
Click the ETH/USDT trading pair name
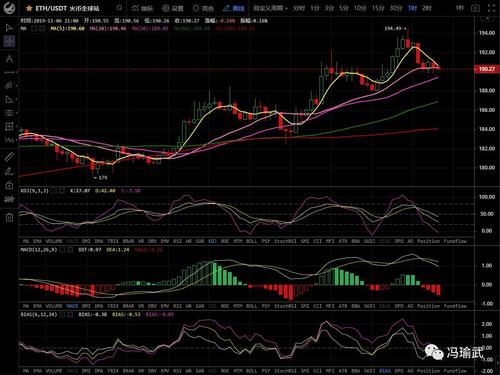pos(51,8)
